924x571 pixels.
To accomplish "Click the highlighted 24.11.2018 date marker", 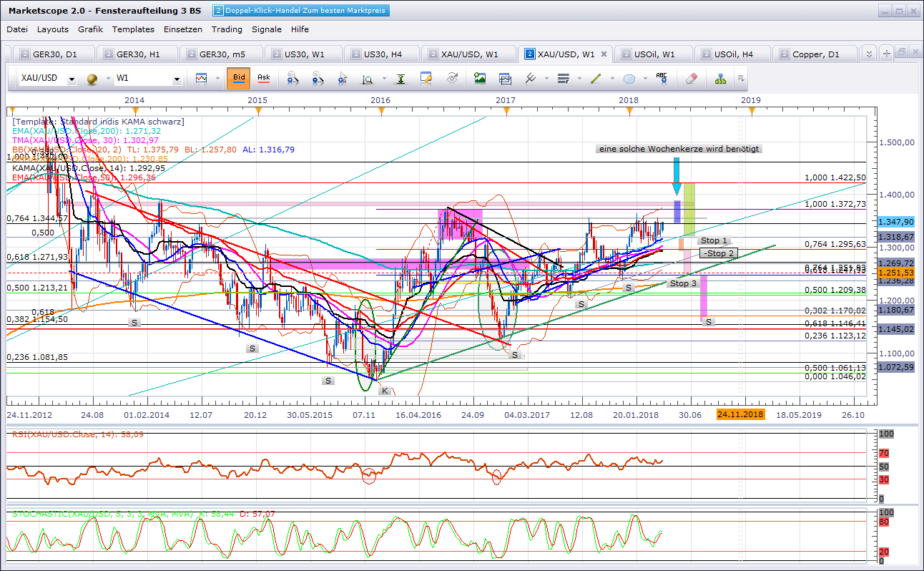I will coord(740,414).
